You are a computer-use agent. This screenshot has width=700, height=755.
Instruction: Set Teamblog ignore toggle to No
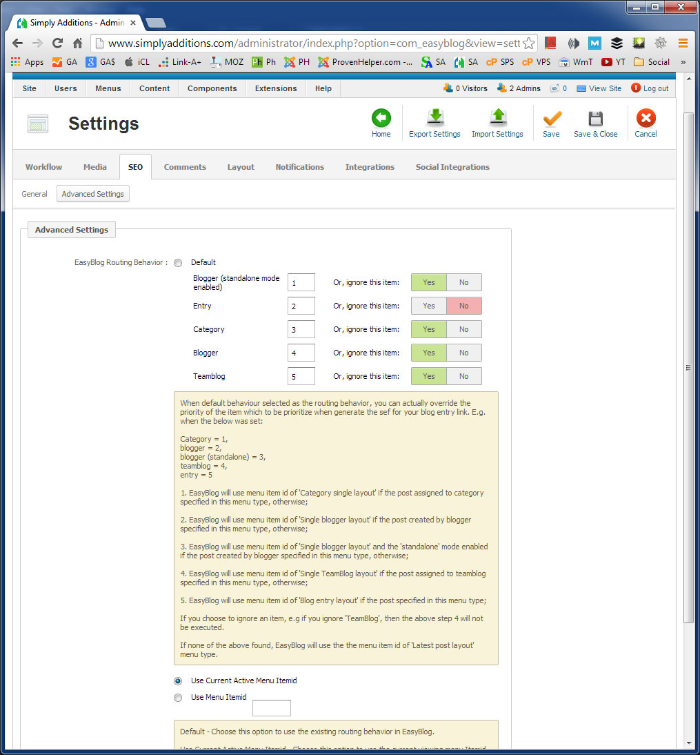coord(463,377)
